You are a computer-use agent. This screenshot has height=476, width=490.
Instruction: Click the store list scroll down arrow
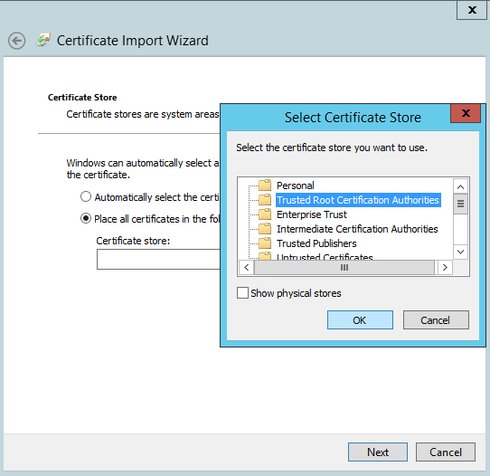point(461,252)
